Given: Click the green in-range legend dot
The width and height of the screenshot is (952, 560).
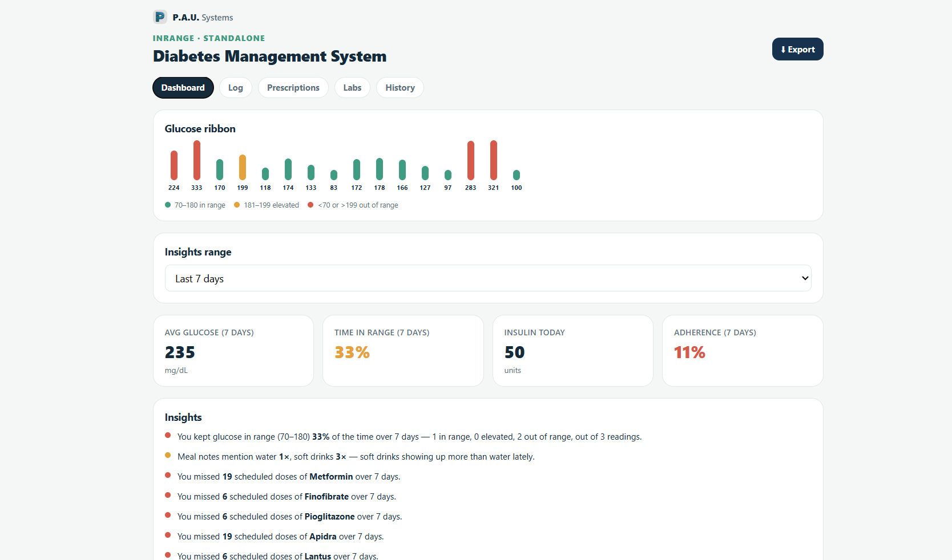Looking at the screenshot, I should 168,205.
